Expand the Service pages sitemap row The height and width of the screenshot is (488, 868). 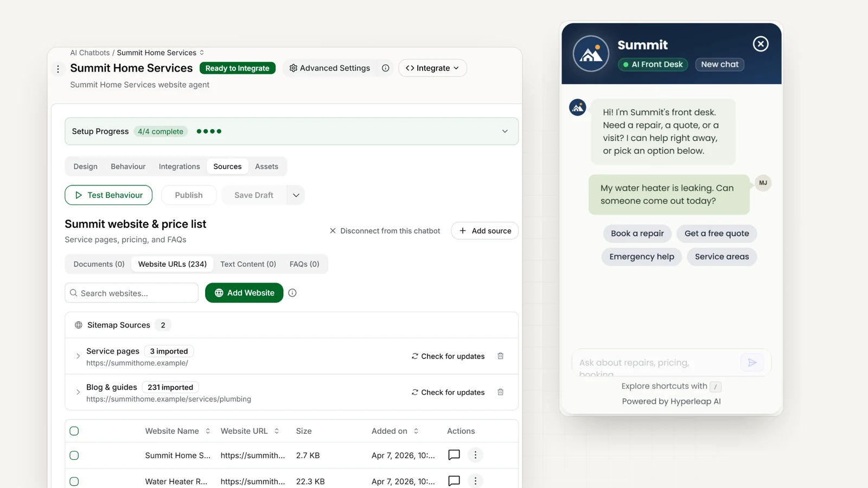[x=78, y=356]
